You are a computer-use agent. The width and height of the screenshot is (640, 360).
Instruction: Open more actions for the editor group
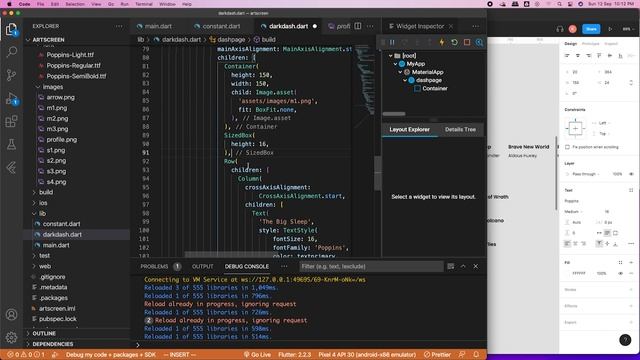click(370, 26)
